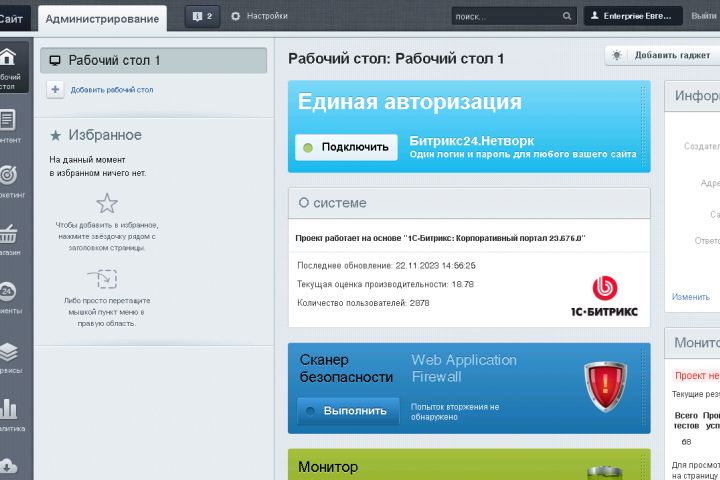Image resolution: width=720 pixels, height=480 pixels.
Task: Switch to the Сайт tab
Action: point(13,18)
